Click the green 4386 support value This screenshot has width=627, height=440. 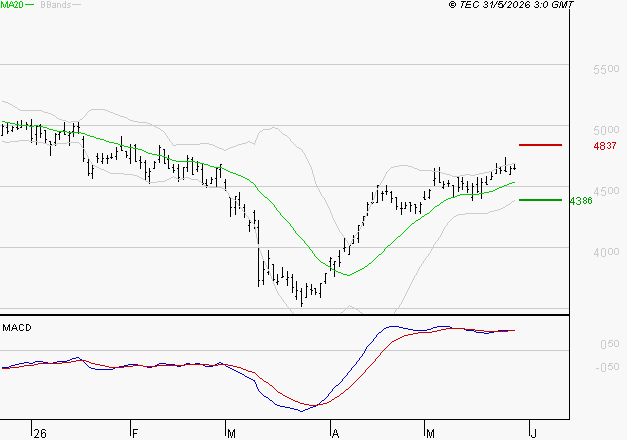pyautogui.click(x=581, y=201)
